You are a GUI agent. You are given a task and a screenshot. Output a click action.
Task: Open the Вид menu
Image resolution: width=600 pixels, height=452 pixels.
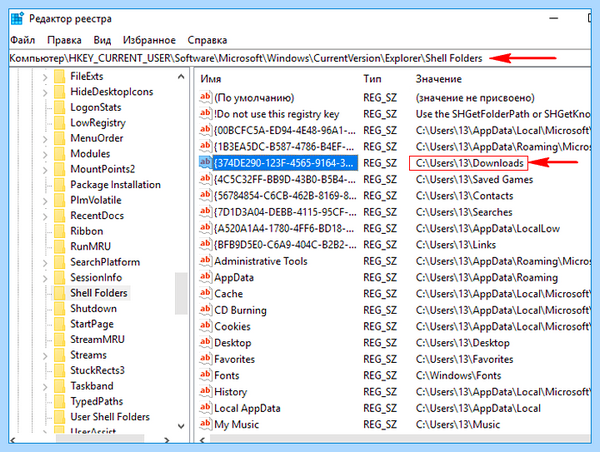click(x=102, y=40)
